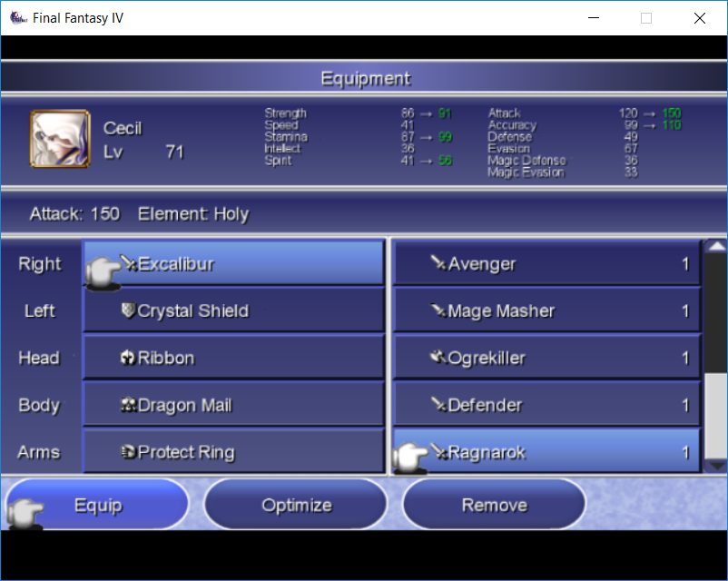The height and width of the screenshot is (581, 728).
Task: Click the Ogrekiller axe icon
Action: (x=438, y=358)
